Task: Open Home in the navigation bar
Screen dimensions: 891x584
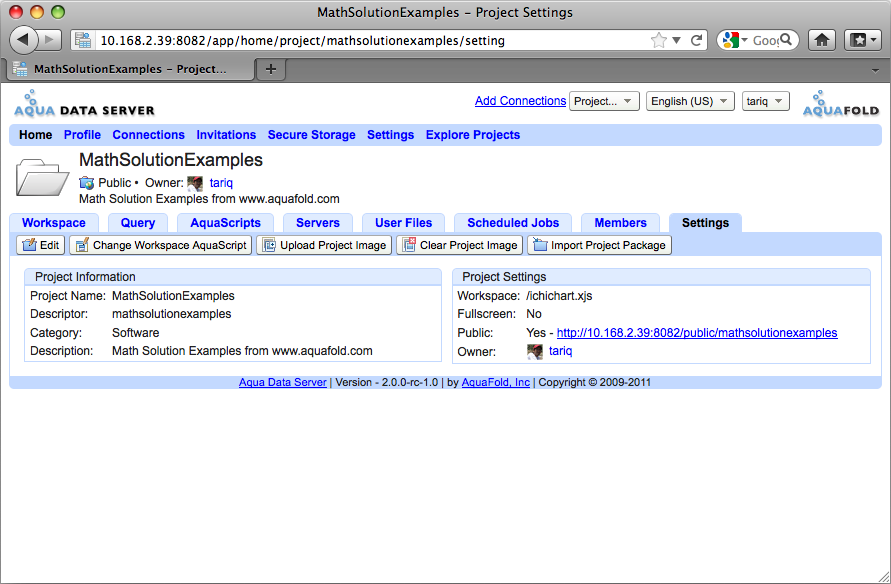Action: pos(35,135)
